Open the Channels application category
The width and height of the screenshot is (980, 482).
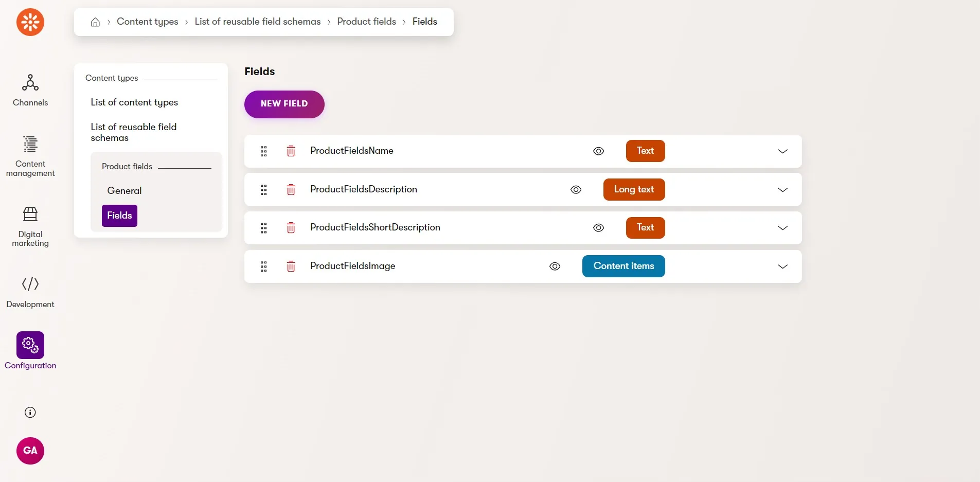[30, 91]
